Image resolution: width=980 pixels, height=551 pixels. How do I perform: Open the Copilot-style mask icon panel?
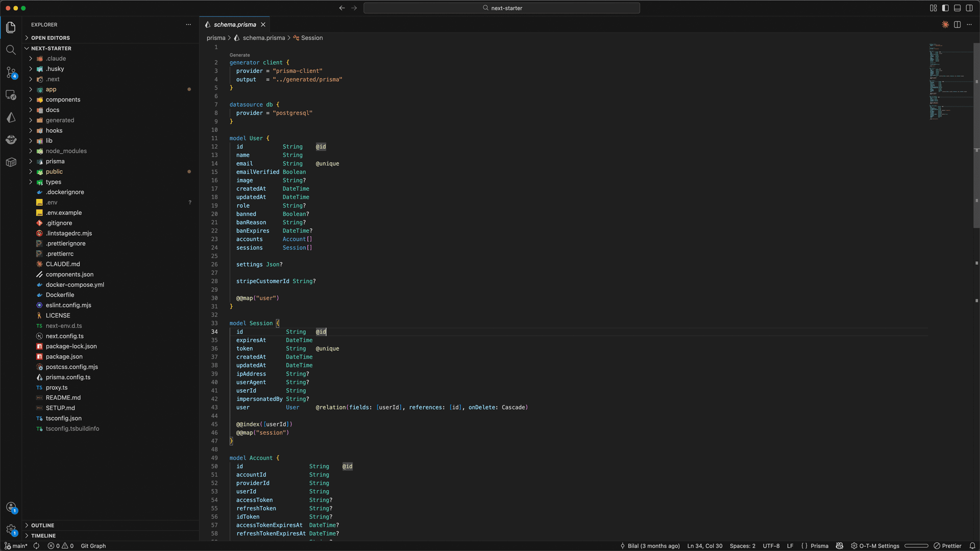pyautogui.click(x=11, y=140)
